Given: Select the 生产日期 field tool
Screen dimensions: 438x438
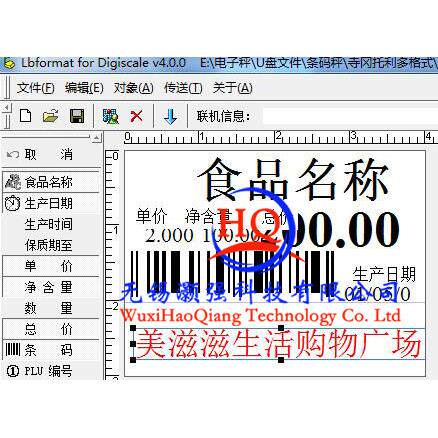Looking at the screenshot, I should (x=51, y=203).
